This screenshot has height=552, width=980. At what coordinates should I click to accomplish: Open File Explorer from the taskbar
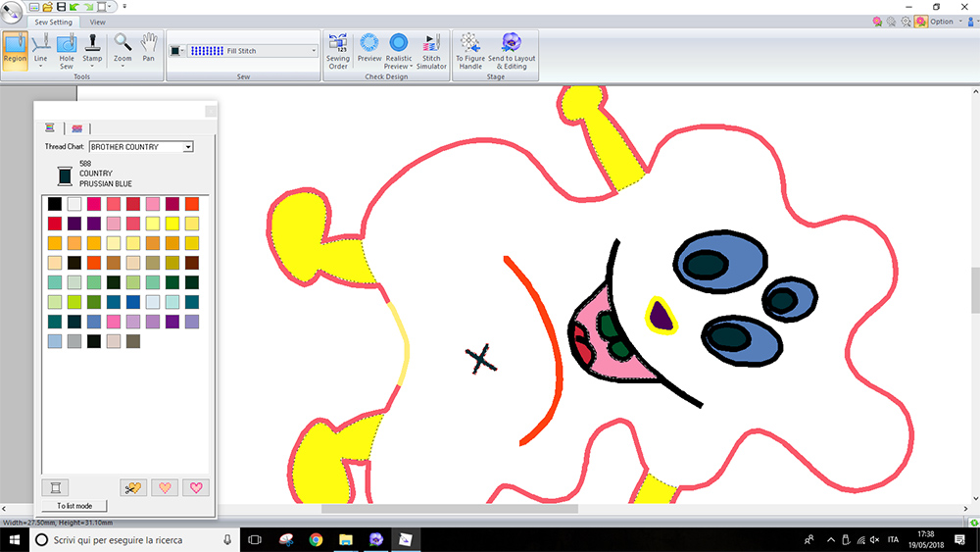click(346, 539)
